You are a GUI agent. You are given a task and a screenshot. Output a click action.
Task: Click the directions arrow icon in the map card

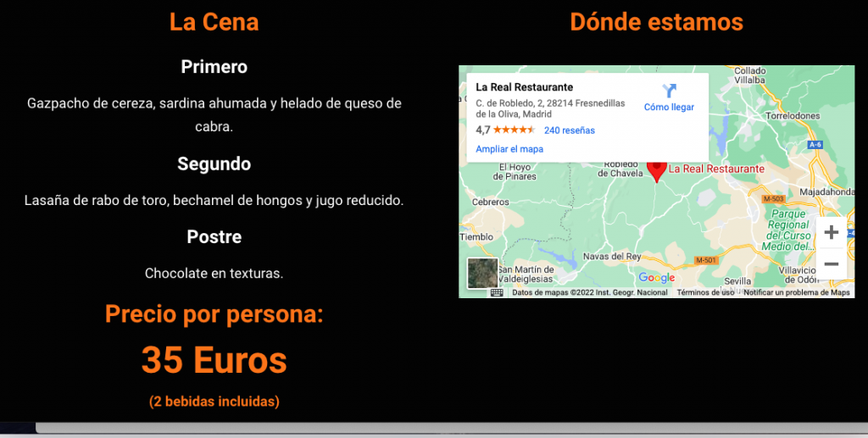(669, 91)
